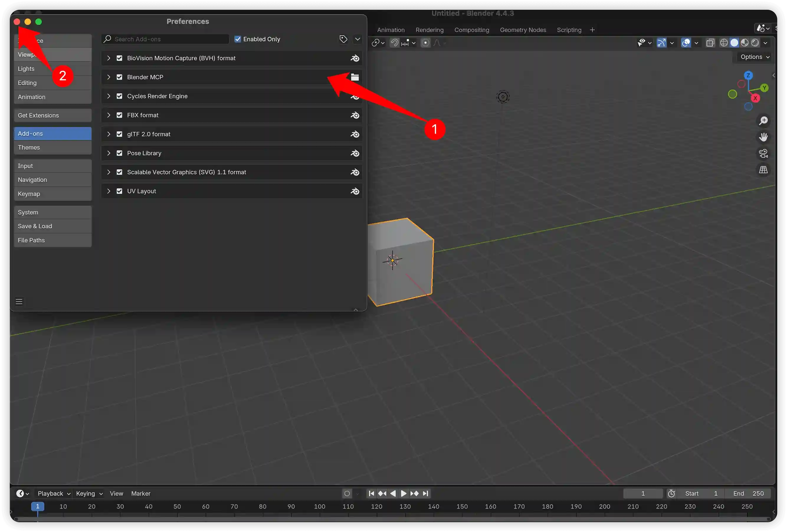Image resolution: width=787 pixels, height=532 pixels.
Task: Switch to the Geometry Nodes workspace tab
Action: [523, 30]
